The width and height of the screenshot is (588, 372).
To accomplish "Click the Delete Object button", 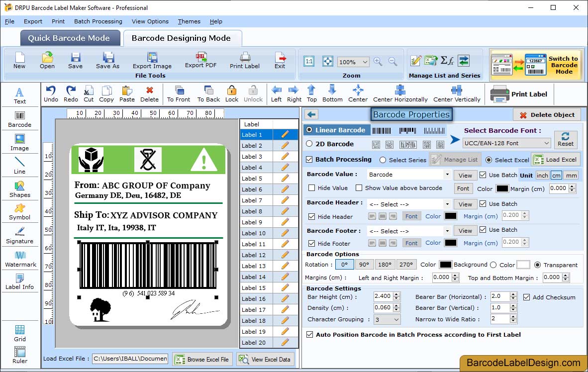I will pos(547,115).
